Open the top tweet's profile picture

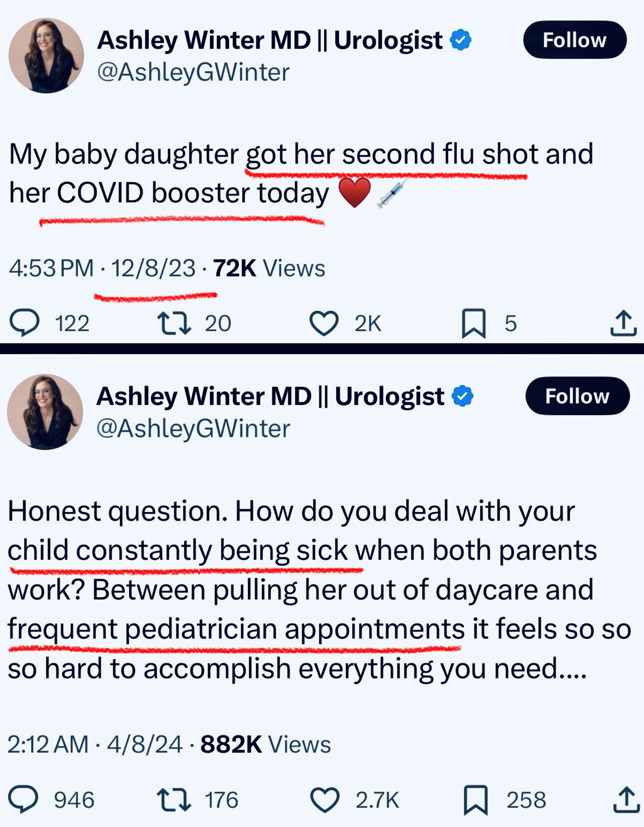click(x=46, y=56)
